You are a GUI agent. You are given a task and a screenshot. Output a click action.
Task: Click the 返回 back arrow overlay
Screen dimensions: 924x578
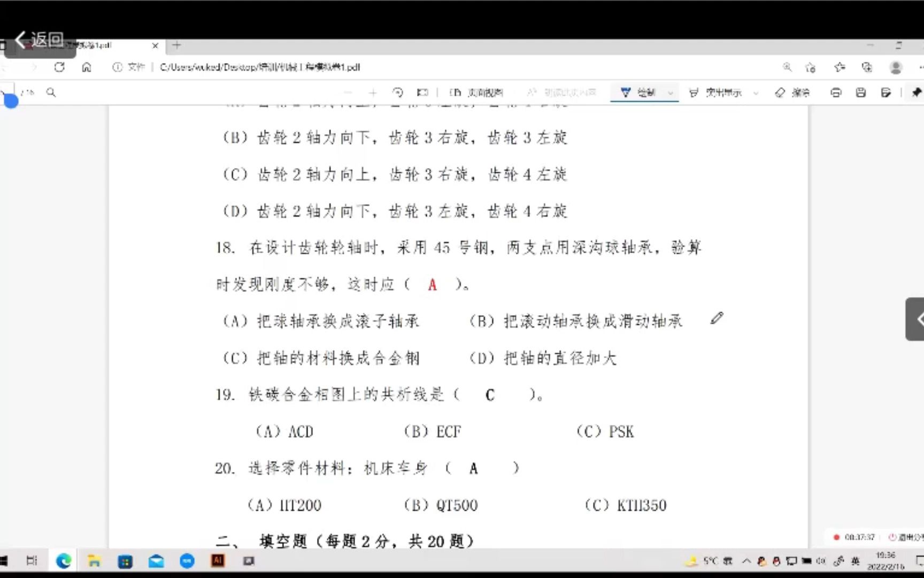(x=40, y=40)
